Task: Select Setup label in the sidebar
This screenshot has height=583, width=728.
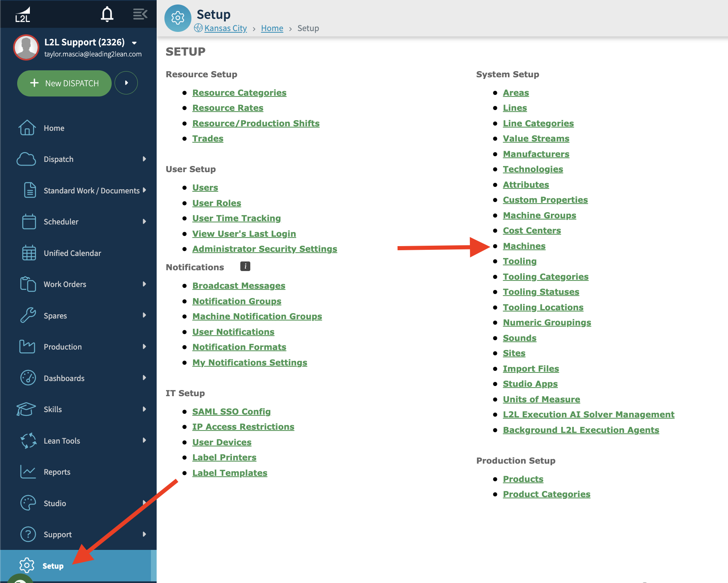Action: point(53,566)
